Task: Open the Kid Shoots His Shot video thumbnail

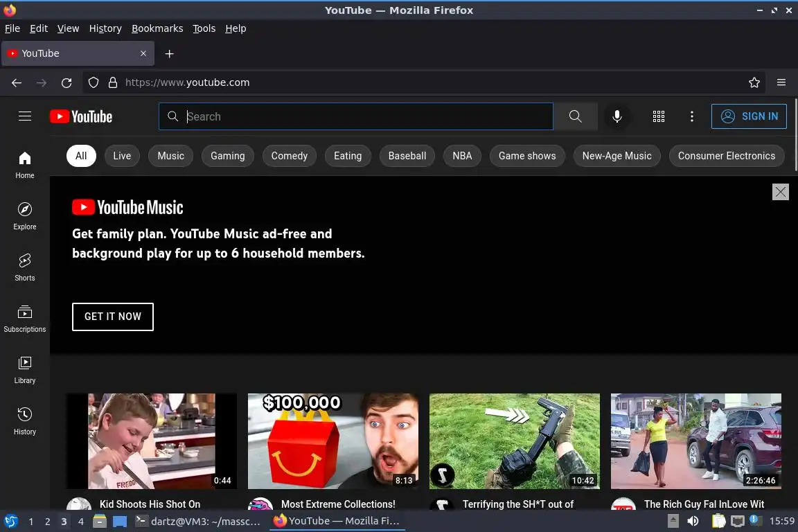Action: (x=151, y=441)
